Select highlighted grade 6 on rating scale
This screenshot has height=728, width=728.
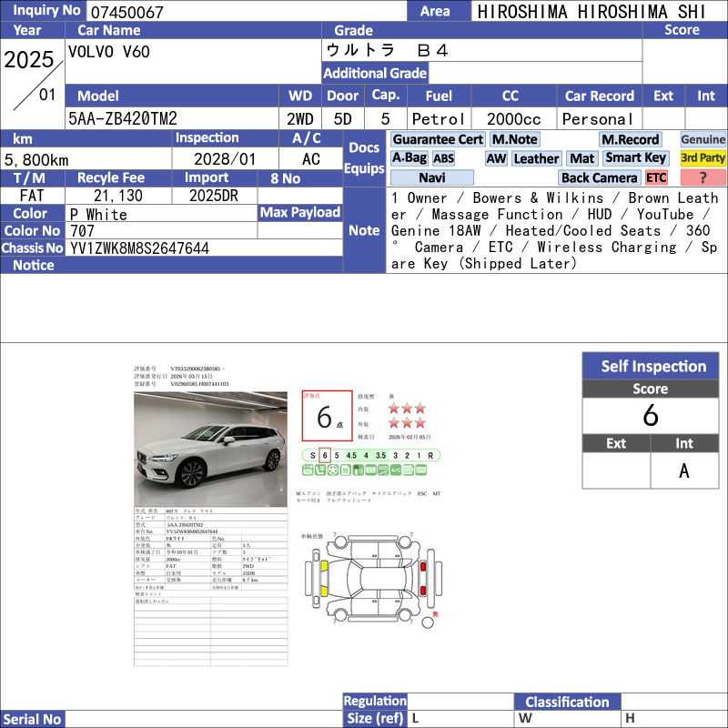click(x=325, y=456)
